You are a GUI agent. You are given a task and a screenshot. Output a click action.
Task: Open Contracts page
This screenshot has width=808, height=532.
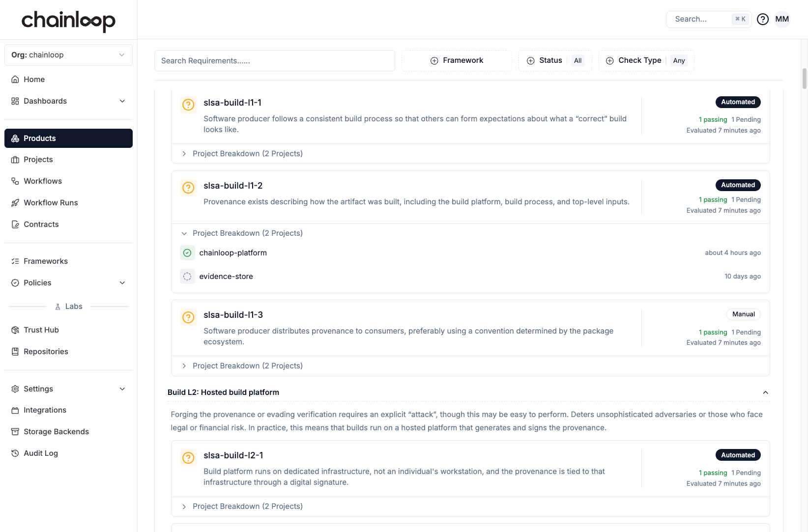68,224
